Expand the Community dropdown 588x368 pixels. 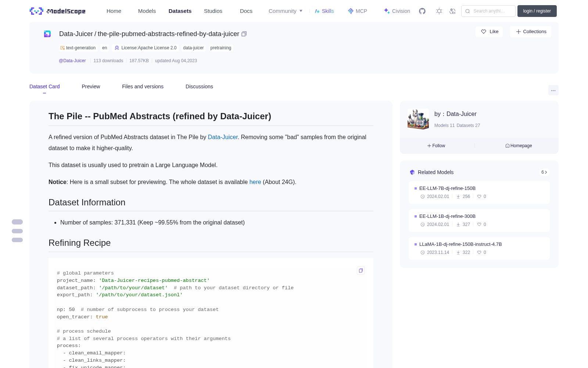tap(286, 11)
